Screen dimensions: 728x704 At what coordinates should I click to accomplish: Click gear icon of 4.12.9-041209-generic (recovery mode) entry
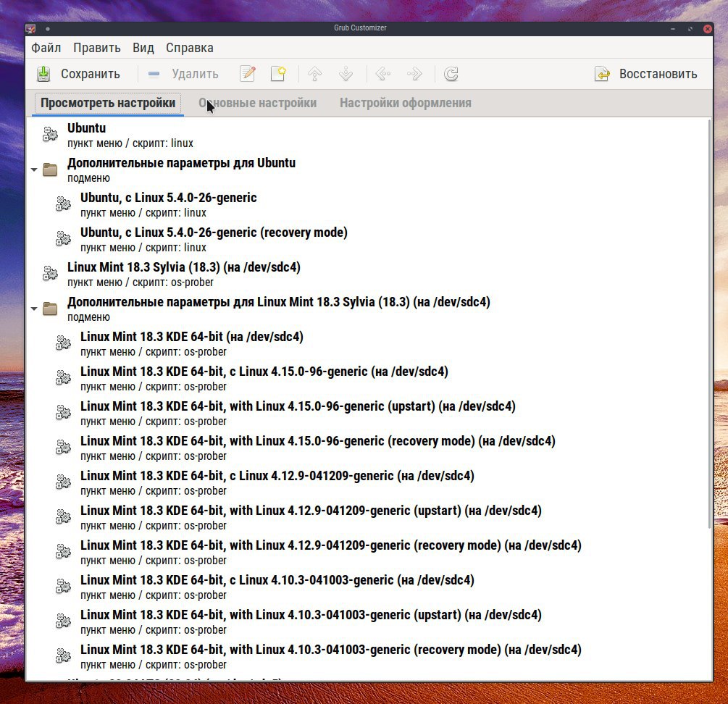pos(63,552)
